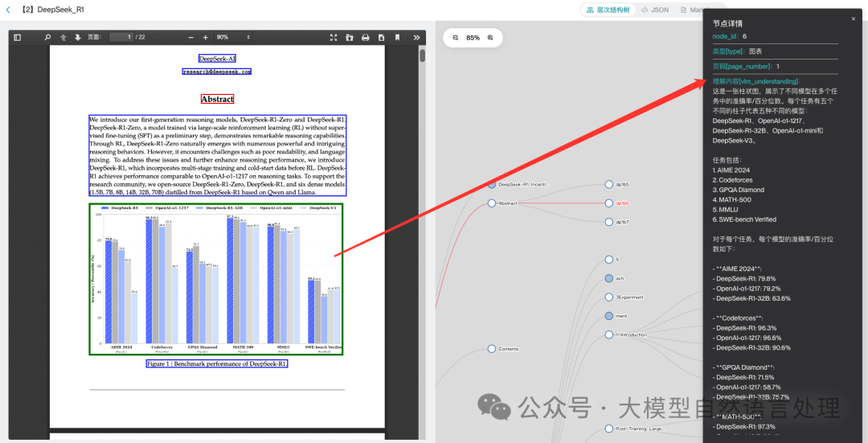868x443 pixels.
Task: Select the 层次结构树 tab
Action: (608, 10)
